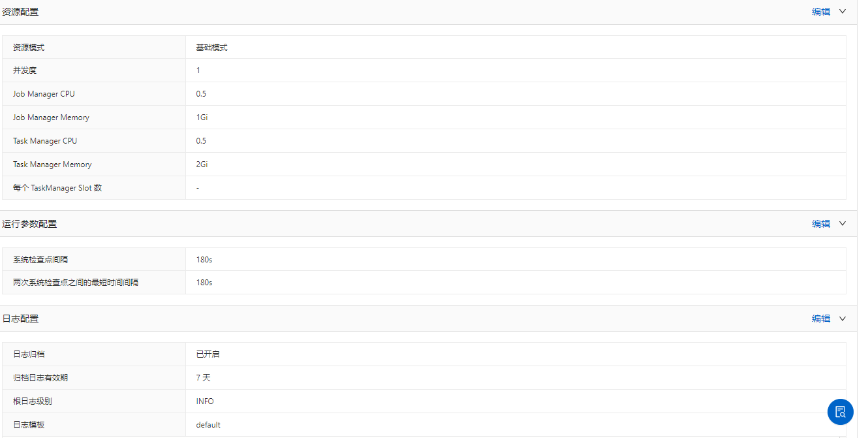Click the 日志归档 已开启 status value
The image size is (868, 438).
[x=208, y=354]
